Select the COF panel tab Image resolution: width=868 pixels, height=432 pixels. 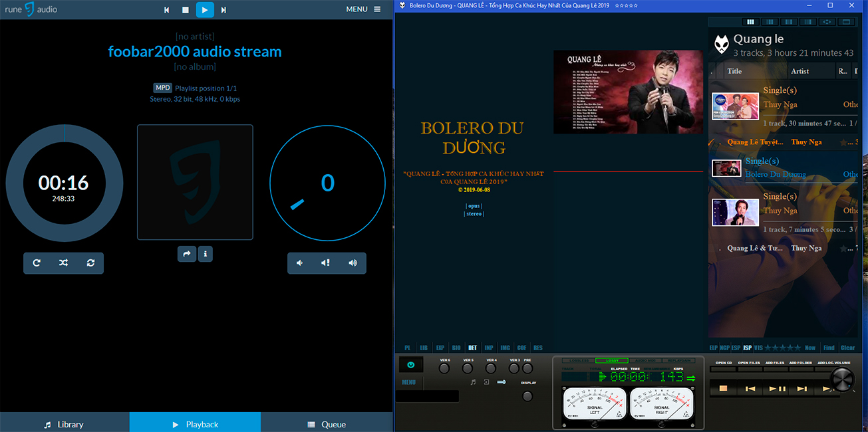pos(522,348)
